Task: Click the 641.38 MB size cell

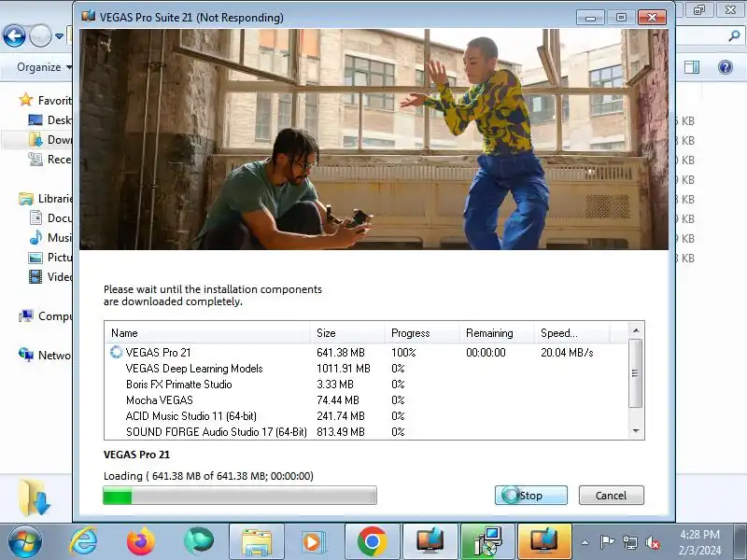Action: (x=341, y=353)
